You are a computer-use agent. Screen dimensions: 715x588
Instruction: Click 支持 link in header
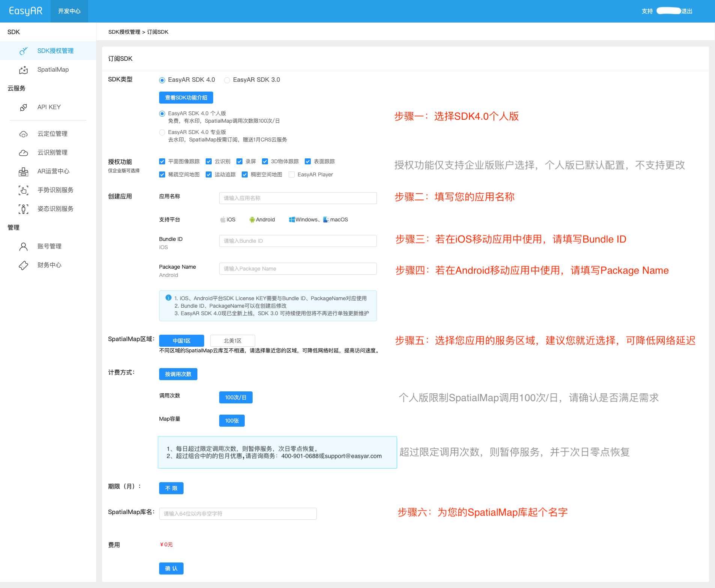pyautogui.click(x=647, y=11)
